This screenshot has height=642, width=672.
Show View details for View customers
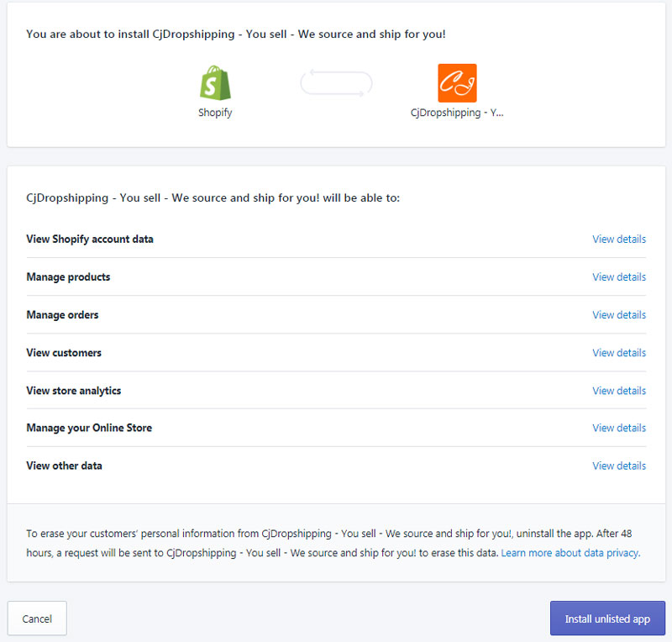tap(619, 353)
